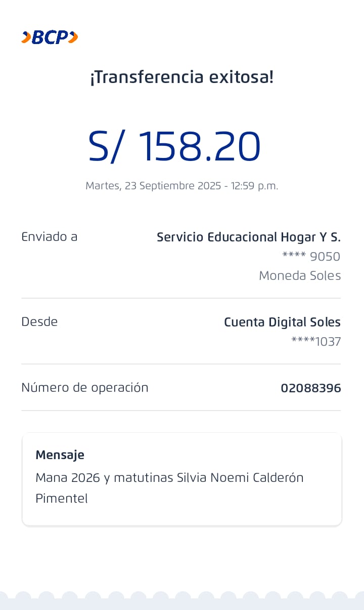Select the Cuenta Digital Soles source account
The width and height of the screenshot is (364, 610).
click(282, 322)
